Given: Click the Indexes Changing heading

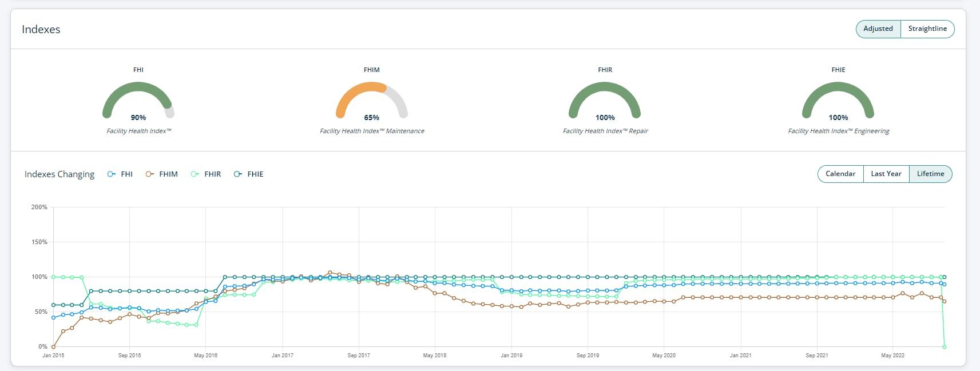Looking at the screenshot, I should click(59, 174).
